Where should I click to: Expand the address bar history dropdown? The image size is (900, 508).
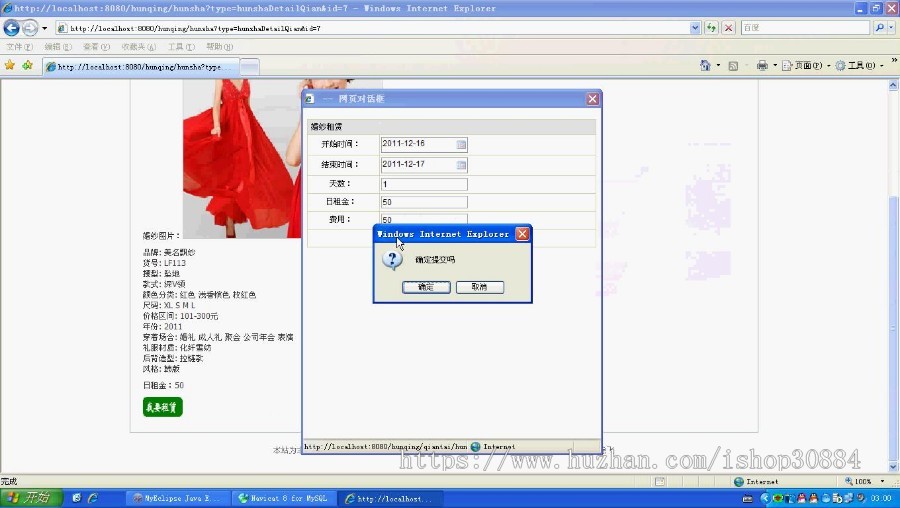695,28
